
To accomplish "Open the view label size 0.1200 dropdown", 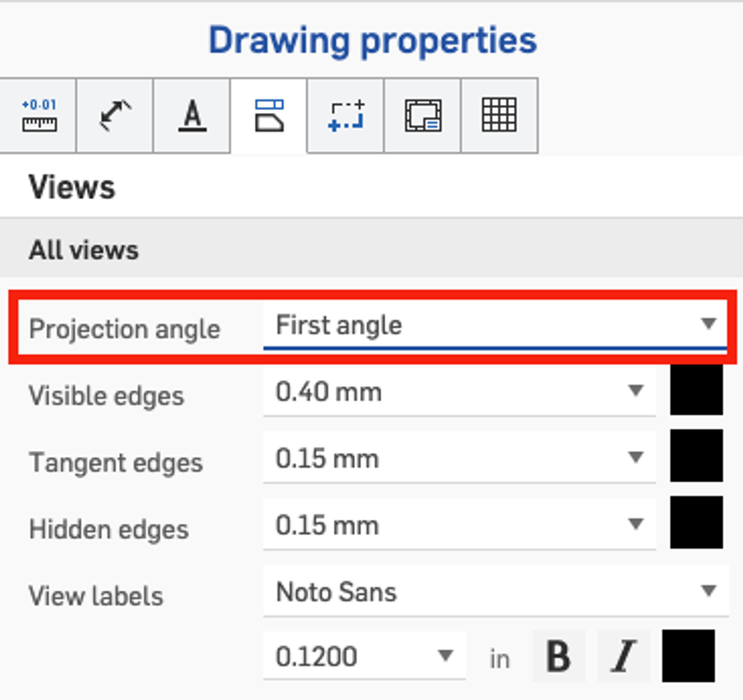I will pos(364,656).
